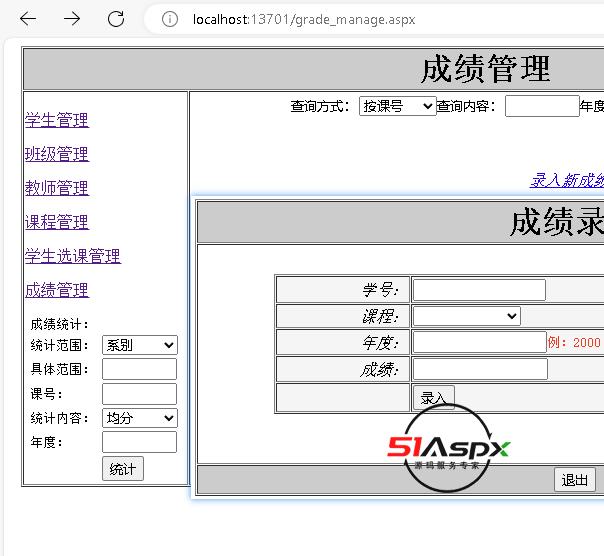Screen dimensions: 604x556
Task: Open the 班级管理 menu link
Action: coord(57,154)
